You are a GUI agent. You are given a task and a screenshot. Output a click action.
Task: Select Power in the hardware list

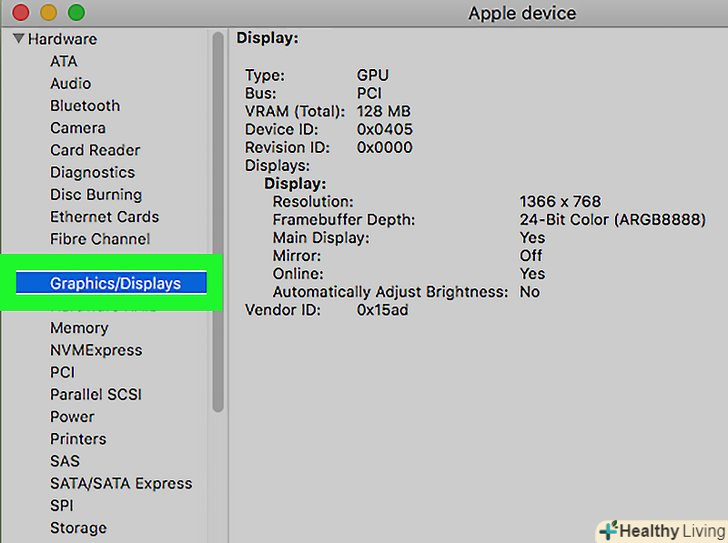point(72,417)
